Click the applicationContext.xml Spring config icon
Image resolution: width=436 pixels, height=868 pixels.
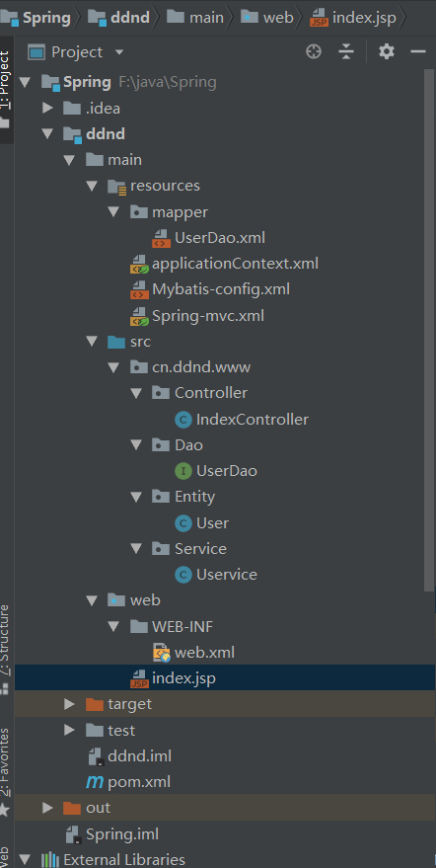[x=139, y=264]
